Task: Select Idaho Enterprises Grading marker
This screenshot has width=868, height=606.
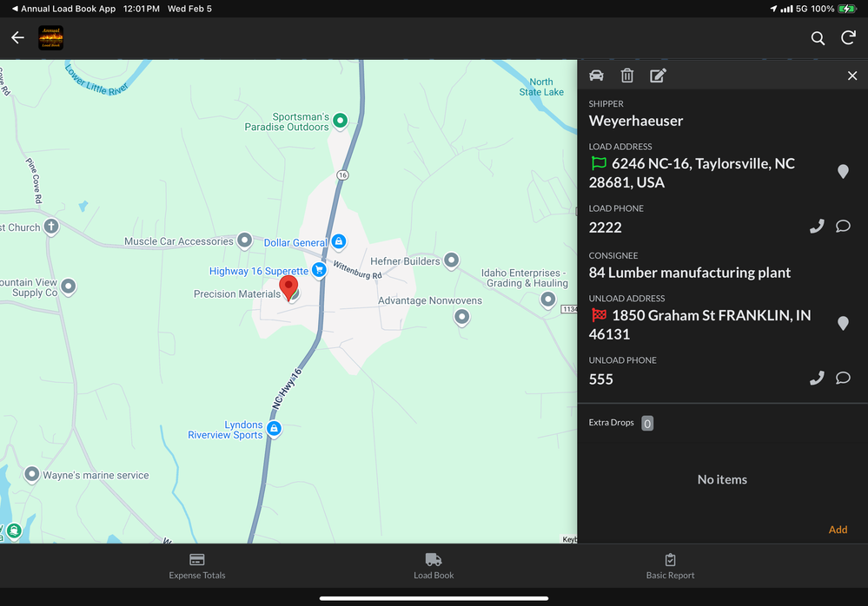Action: pos(548,300)
